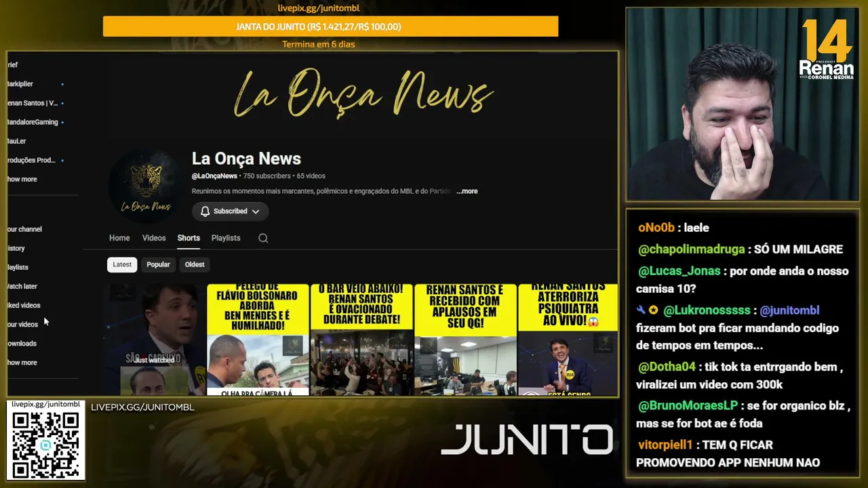
Task: Click @chapolinmadruga username in chat
Action: click(x=692, y=249)
